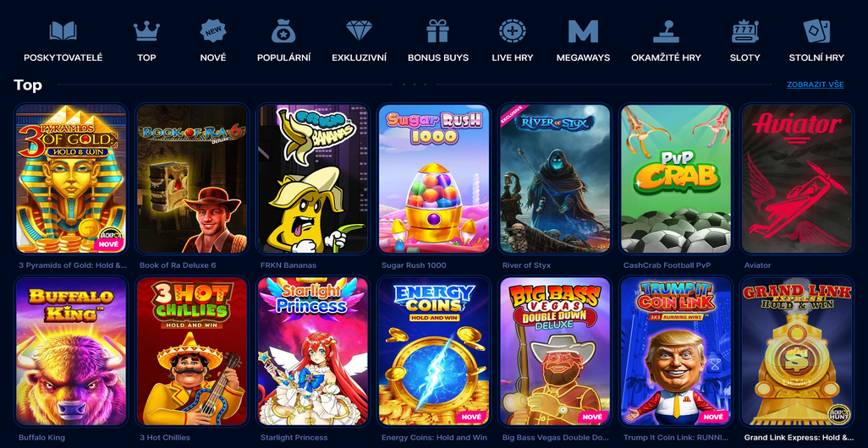The height and width of the screenshot is (448, 868).
Task: Choose the Sloty slot machine icon
Action: click(744, 31)
